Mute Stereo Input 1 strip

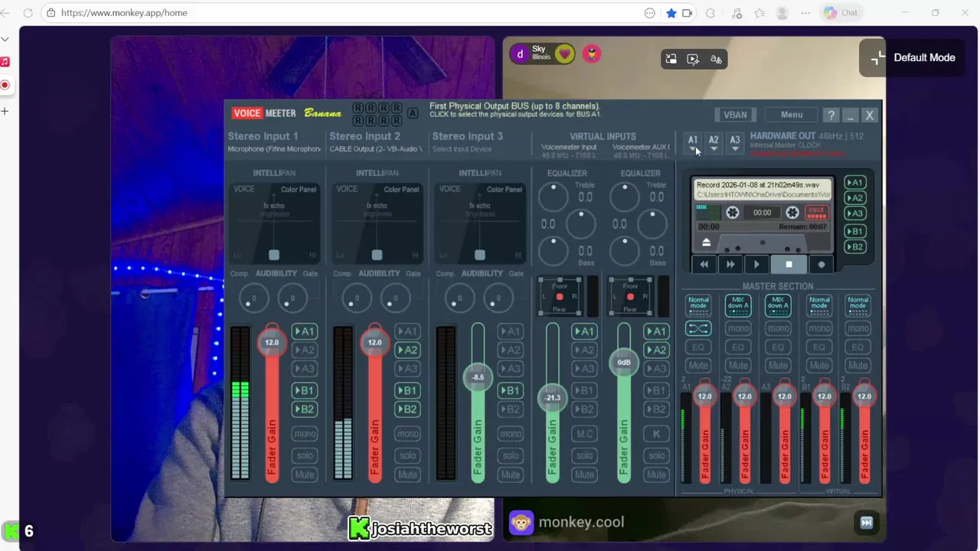tap(305, 474)
